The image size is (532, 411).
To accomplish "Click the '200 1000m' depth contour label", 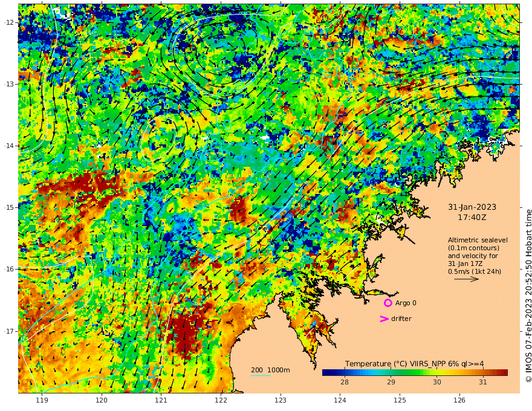I will [x=270, y=370].
